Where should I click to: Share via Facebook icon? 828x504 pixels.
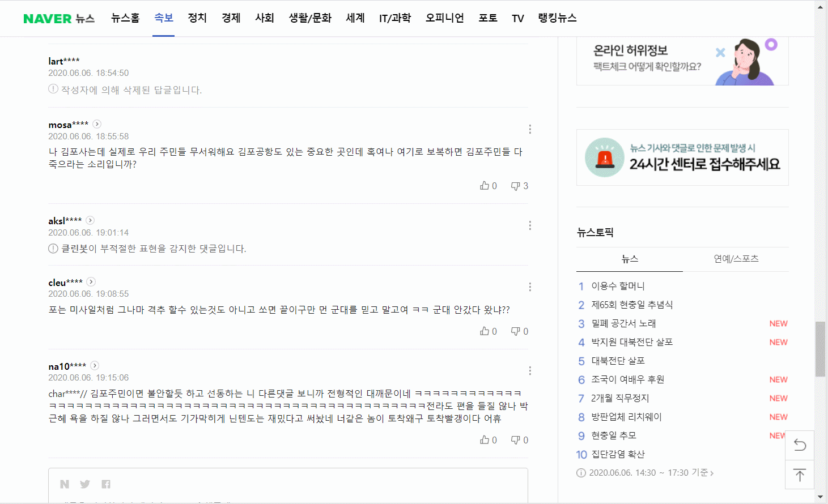click(106, 484)
